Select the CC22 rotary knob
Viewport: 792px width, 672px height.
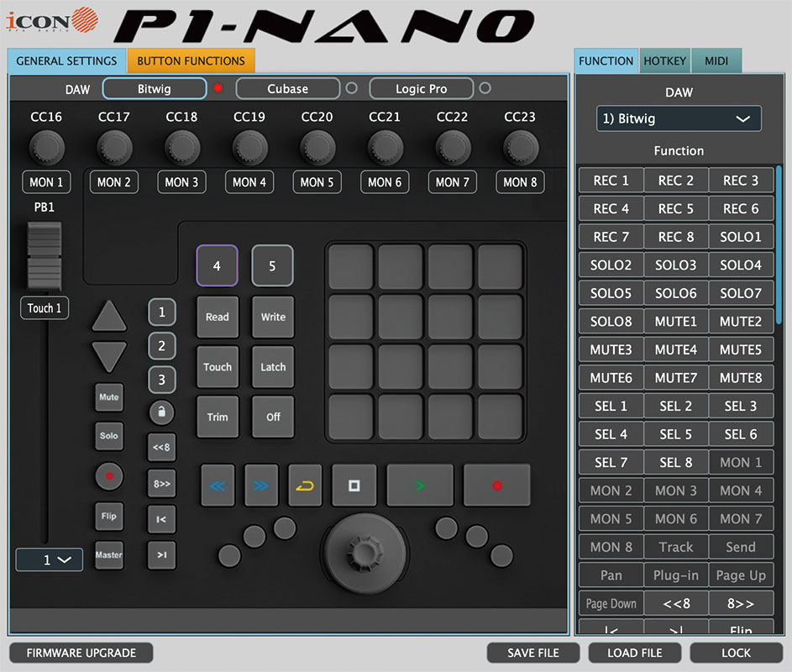(453, 148)
